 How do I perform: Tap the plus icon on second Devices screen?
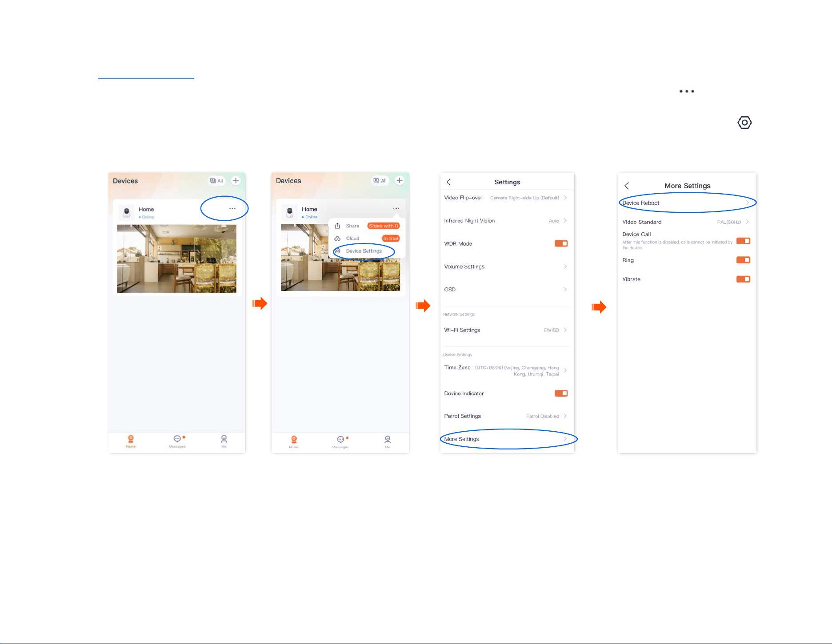tap(400, 180)
